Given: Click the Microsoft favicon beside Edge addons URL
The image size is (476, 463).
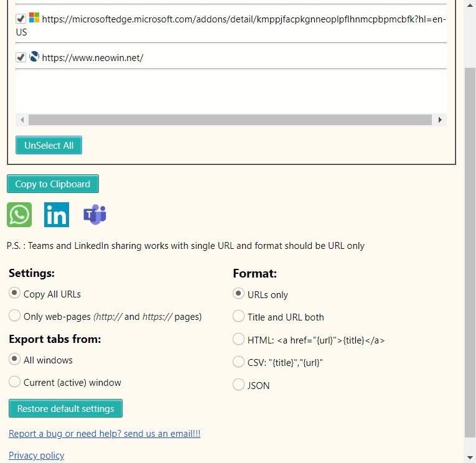Looking at the screenshot, I should click(x=34, y=18).
